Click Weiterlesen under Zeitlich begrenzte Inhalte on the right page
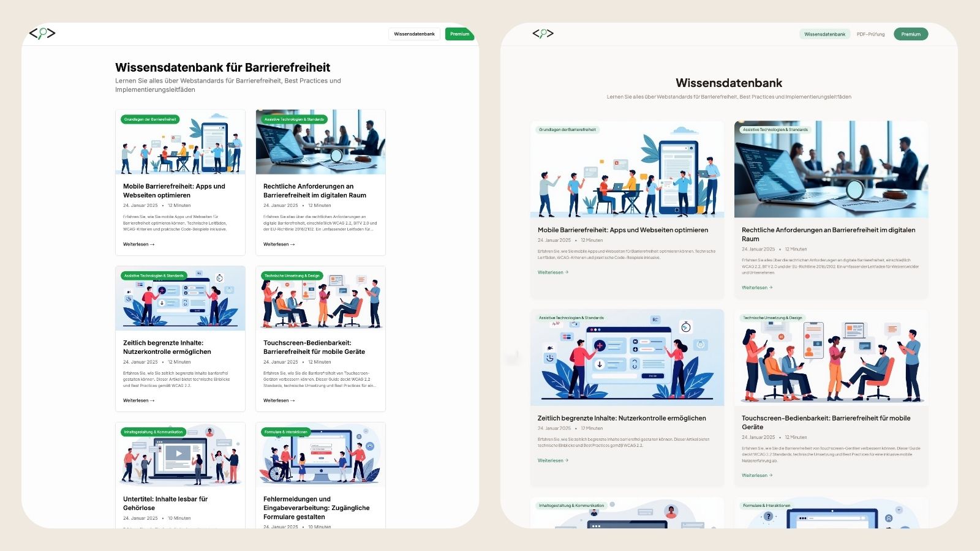The height and width of the screenshot is (551, 980). (553, 460)
